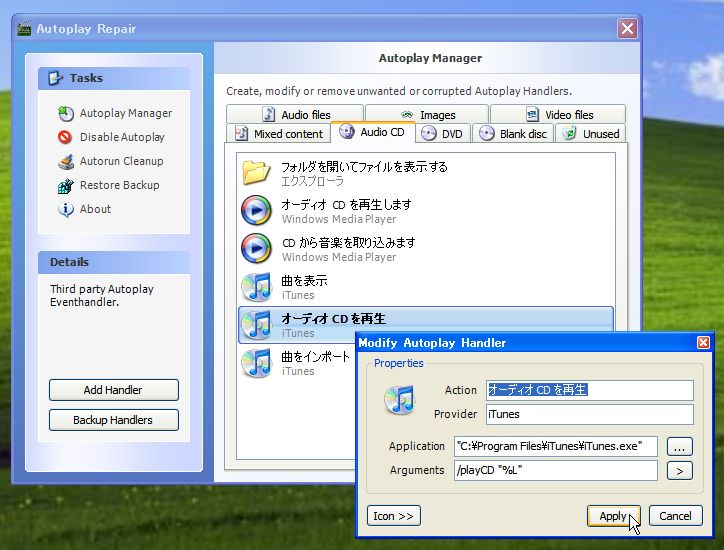724x550 pixels.
Task: Select Disable Autoplay task
Action: [x=122, y=137]
